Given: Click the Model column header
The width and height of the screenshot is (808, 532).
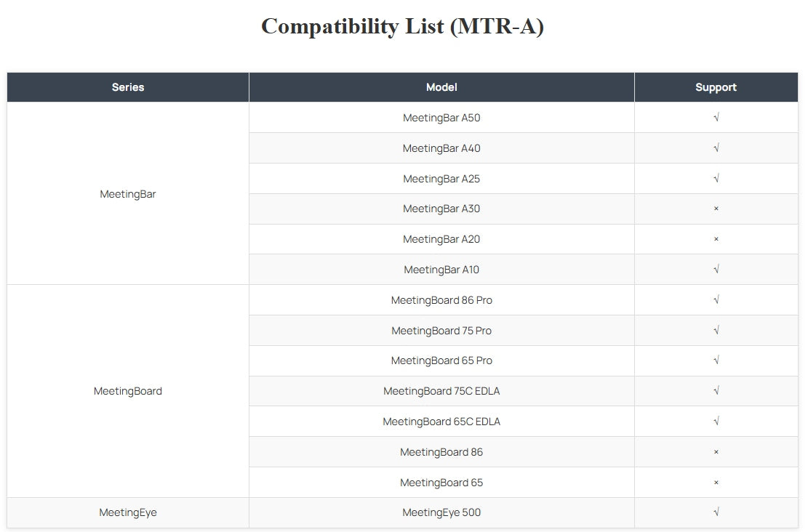Looking at the screenshot, I should pos(441,87).
